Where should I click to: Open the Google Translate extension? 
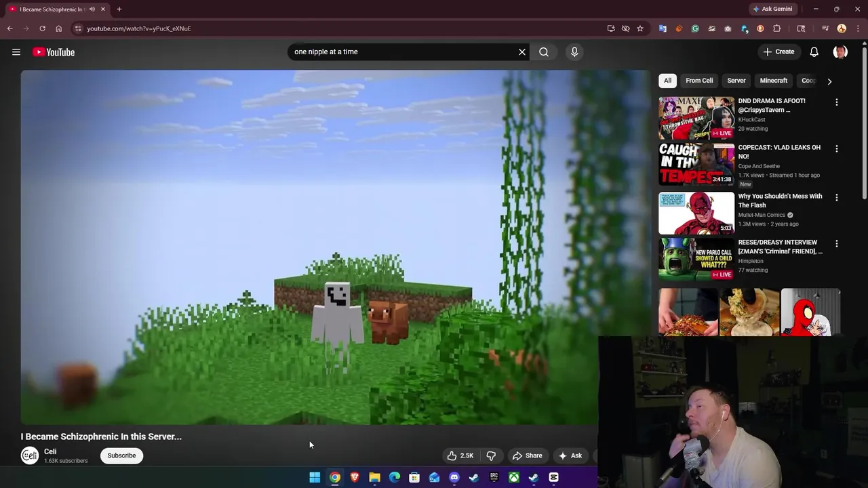pyautogui.click(x=663, y=28)
